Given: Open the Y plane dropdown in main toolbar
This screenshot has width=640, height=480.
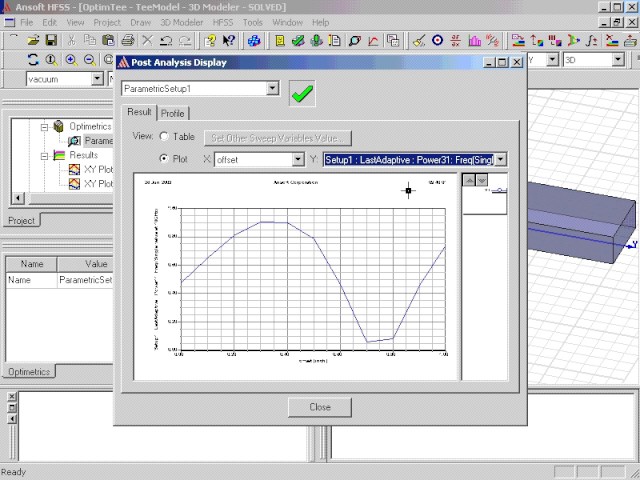Looking at the screenshot, I should tap(552, 60).
